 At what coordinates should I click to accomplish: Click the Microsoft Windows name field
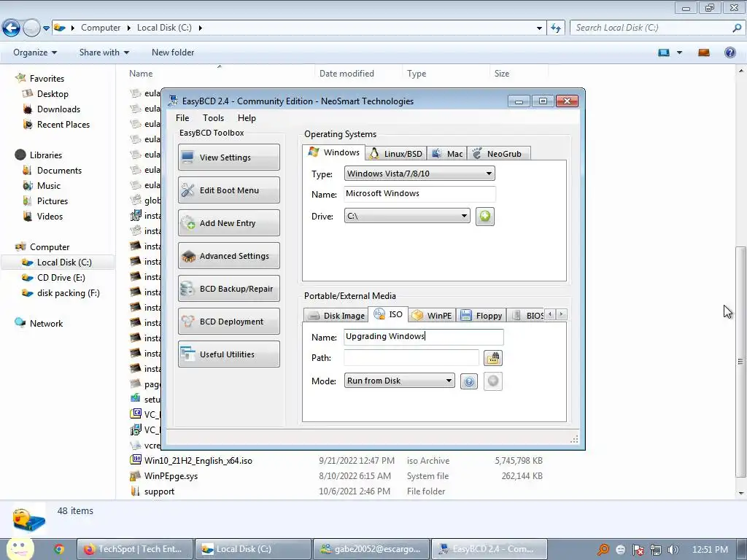click(419, 193)
